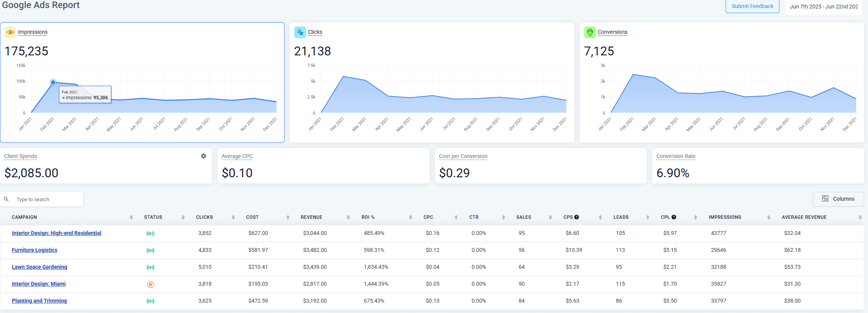
Task: Click the 6.90% conversion rate value
Action: click(673, 173)
